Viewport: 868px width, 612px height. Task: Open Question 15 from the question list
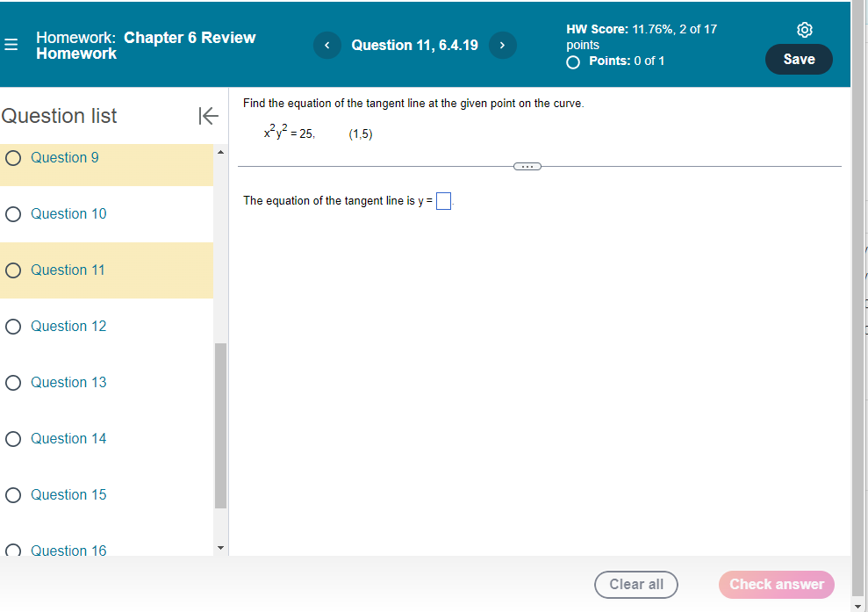coord(68,494)
